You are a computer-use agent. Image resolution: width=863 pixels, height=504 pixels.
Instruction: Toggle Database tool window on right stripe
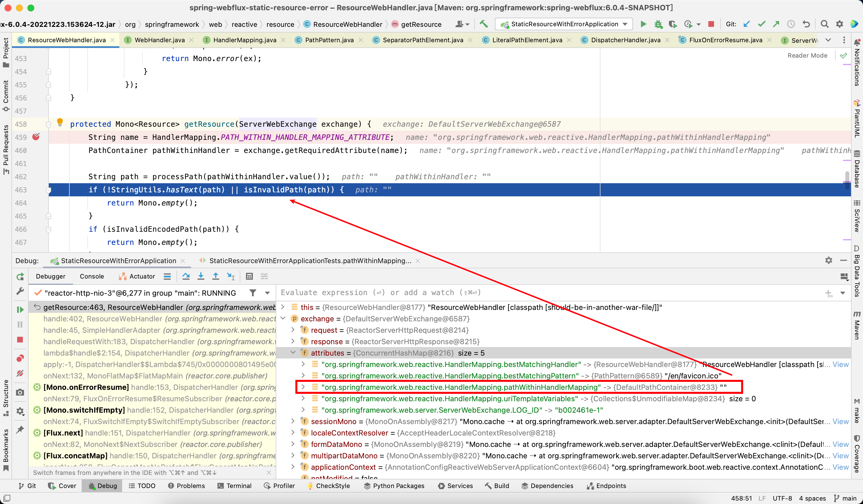click(x=856, y=169)
